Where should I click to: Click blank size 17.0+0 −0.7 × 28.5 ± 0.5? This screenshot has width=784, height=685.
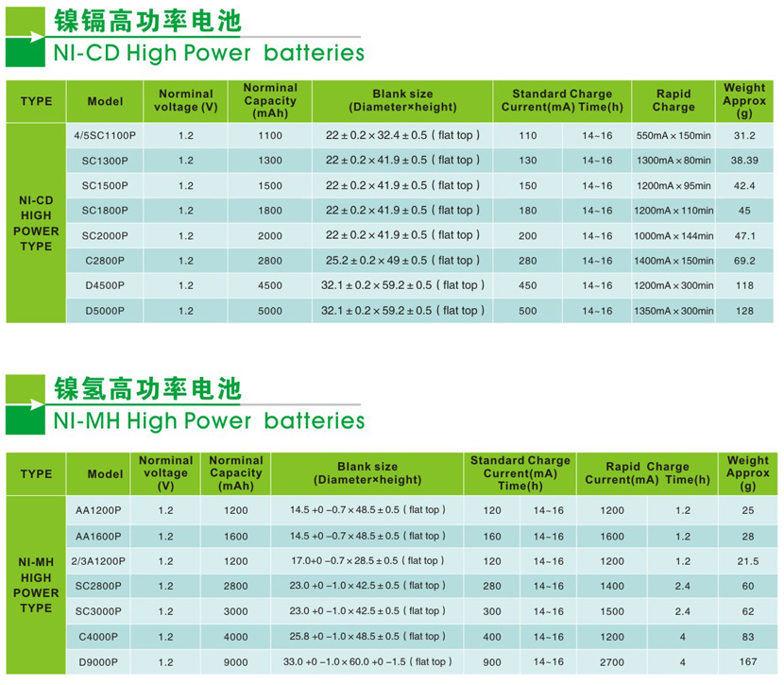coord(367,561)
